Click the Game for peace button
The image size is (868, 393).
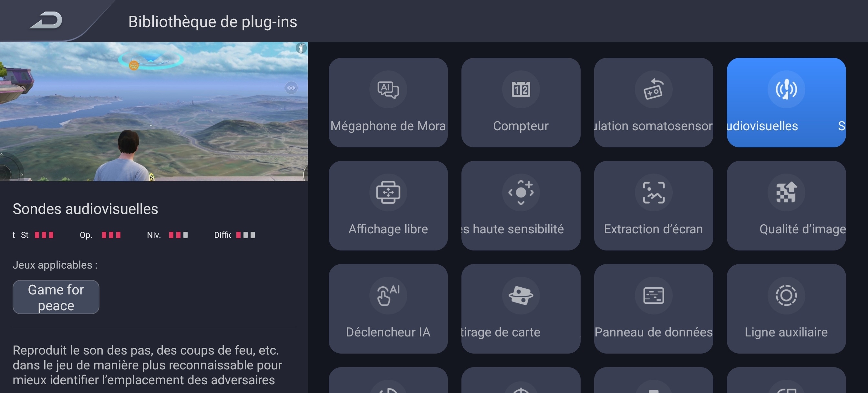point(56,297)
